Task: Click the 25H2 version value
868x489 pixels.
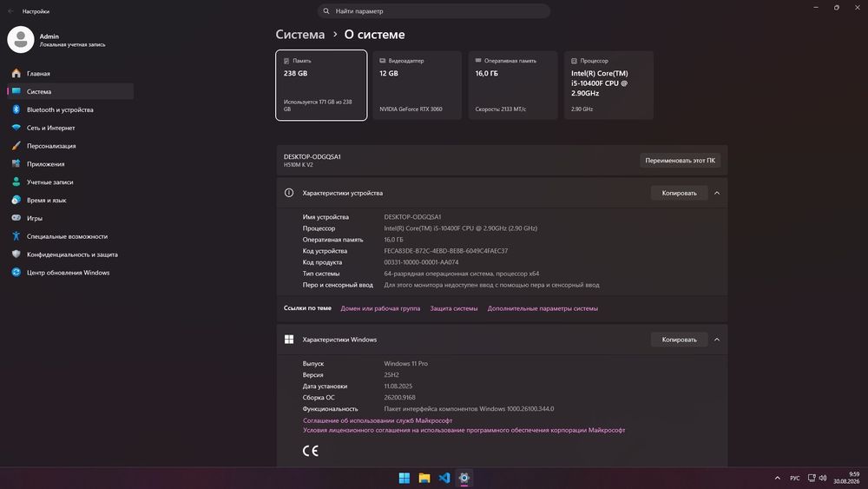Action: 391,375
